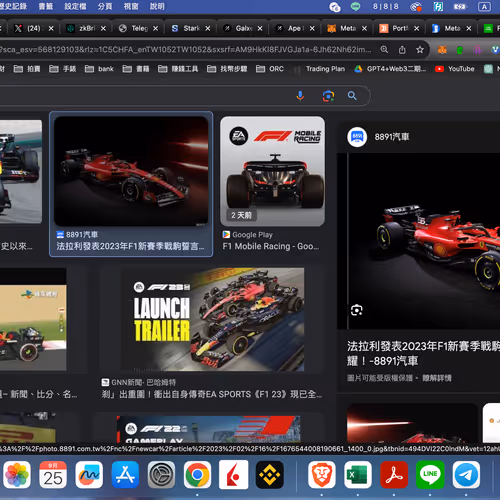Launch Photos from the Dock
Viewport: 500px width, 500px height.
[17, 475]
